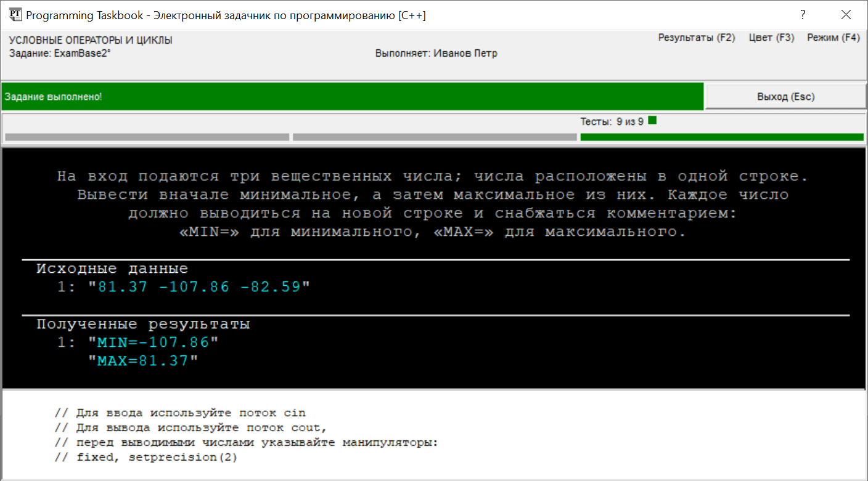Click the 'Тесты: 9 из 9' label
868x481 pixels.
[612, 121]
